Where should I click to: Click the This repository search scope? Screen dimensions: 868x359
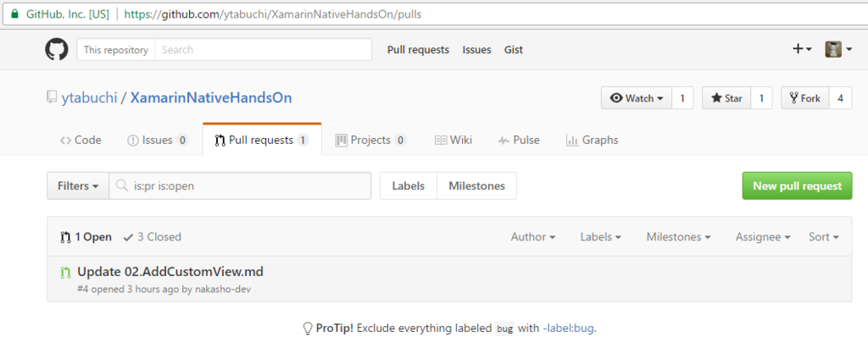click(x=115, y=49)
